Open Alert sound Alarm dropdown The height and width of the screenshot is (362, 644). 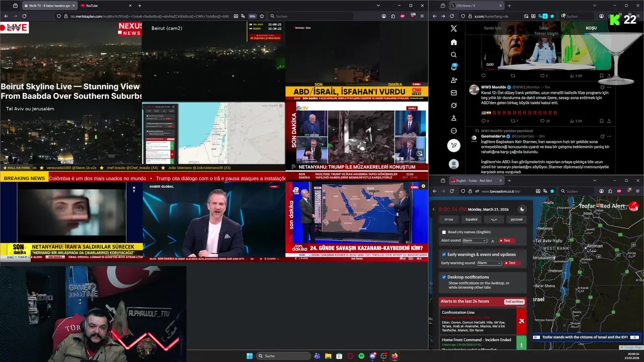[x=474, y=241]
